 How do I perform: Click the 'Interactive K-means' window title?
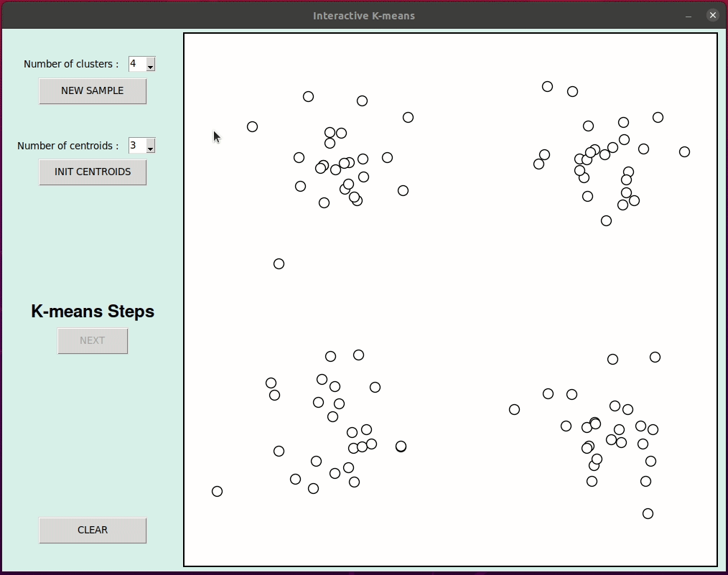[364, 16]
